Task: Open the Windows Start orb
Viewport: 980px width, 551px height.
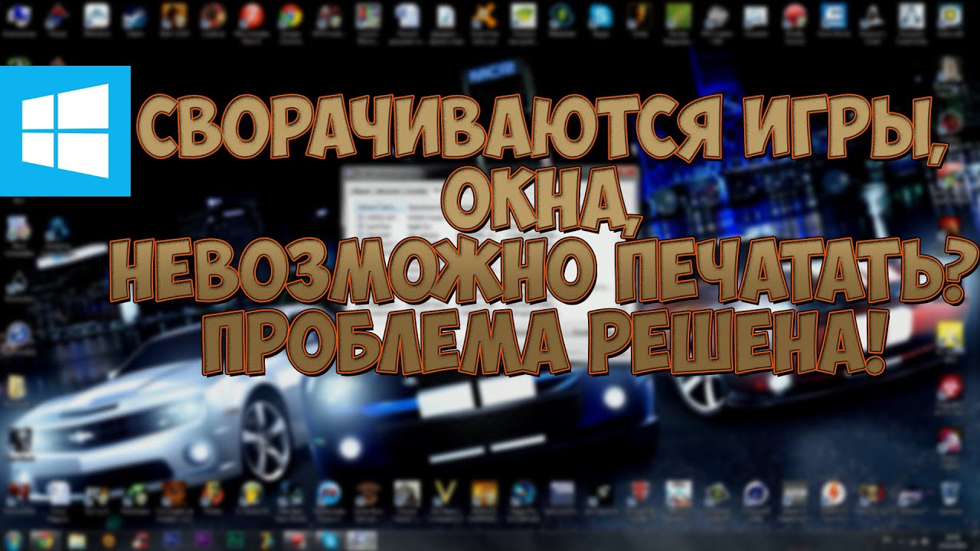Action: pos(12,540)
